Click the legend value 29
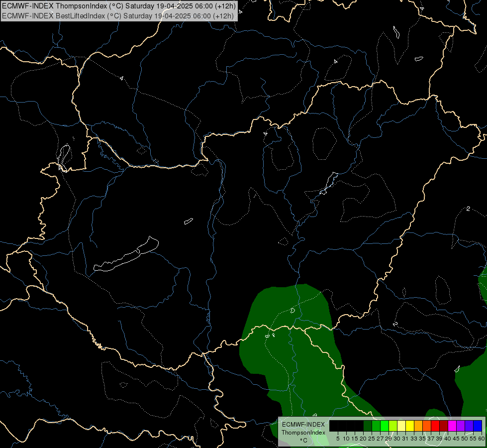The height and width of the screenshot is (448, 487). (x=389, y=439)
